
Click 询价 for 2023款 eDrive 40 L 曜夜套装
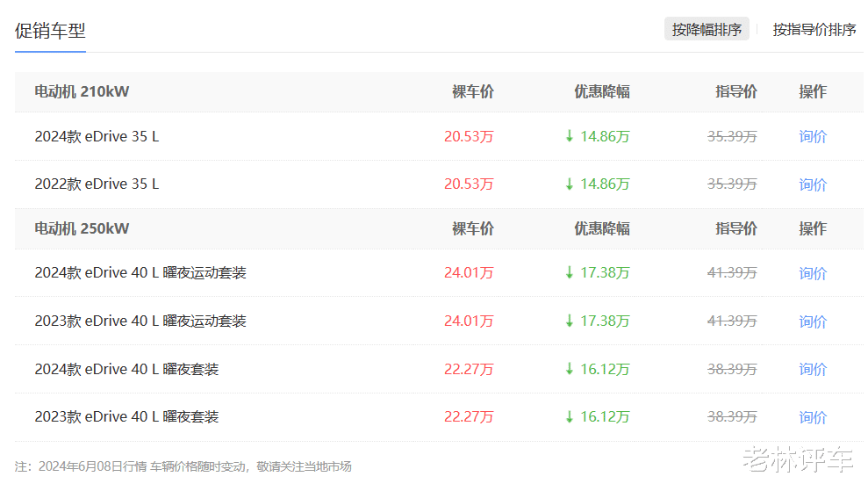[812, 416]
